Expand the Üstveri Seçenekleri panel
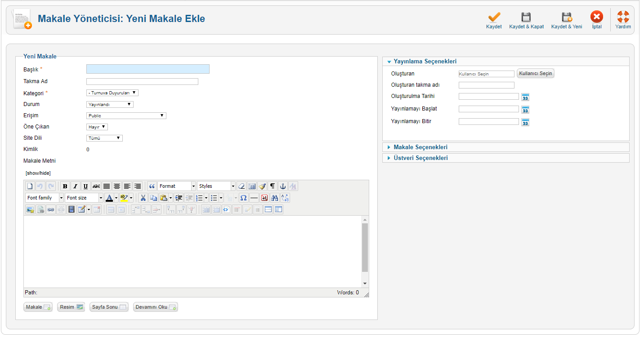The width and height of the screenshot is (644, 337). (x=420, y=158)
